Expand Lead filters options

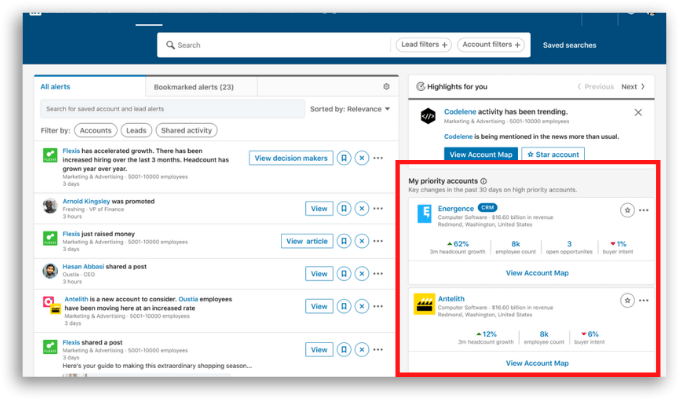(x=424, y=45)
